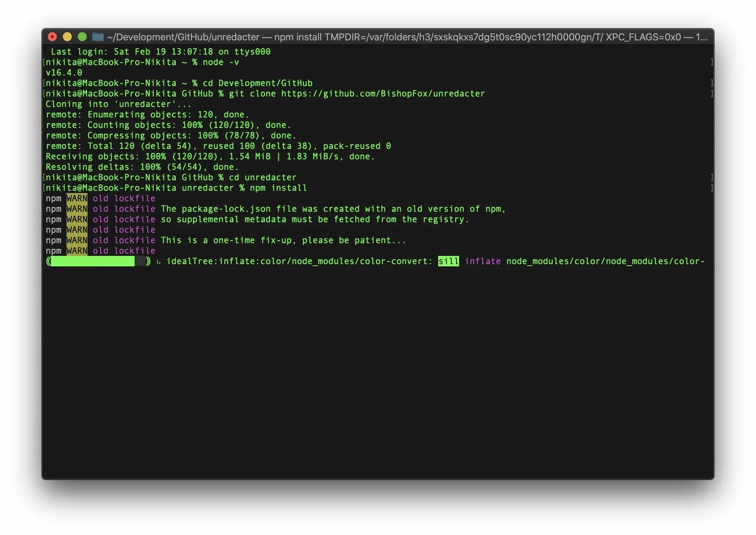Click the 'Resolving deltas: 100% (54/54)' line

142,167
